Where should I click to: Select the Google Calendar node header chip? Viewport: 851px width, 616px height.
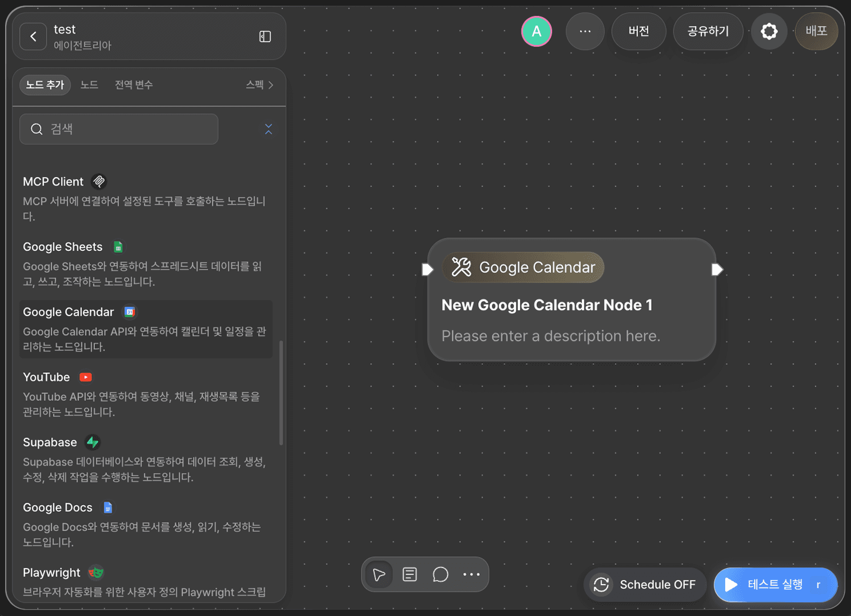coord(523,267)
